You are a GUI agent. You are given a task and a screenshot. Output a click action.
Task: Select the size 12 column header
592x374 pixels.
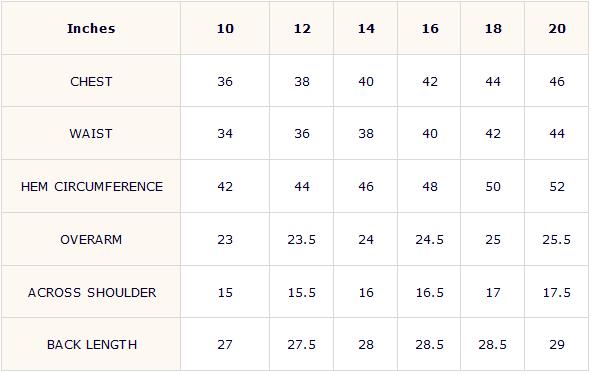coord(302,29)
